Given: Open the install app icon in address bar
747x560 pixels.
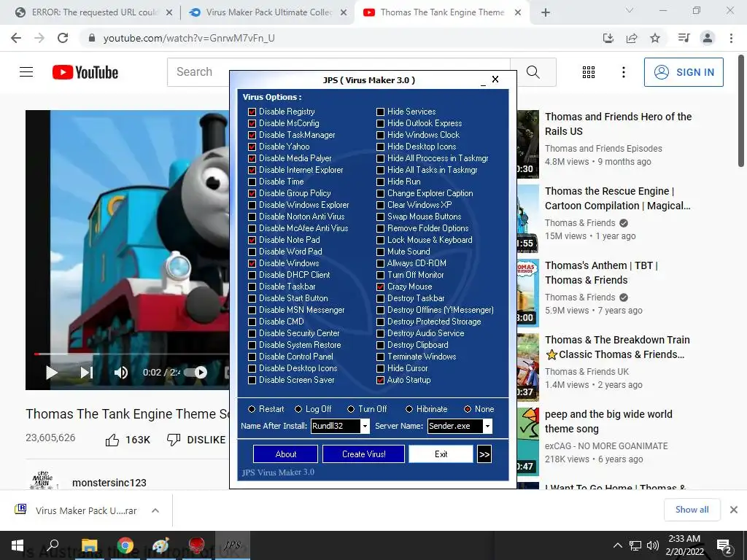Looking at the screenshot, I should tap(608, 38).
